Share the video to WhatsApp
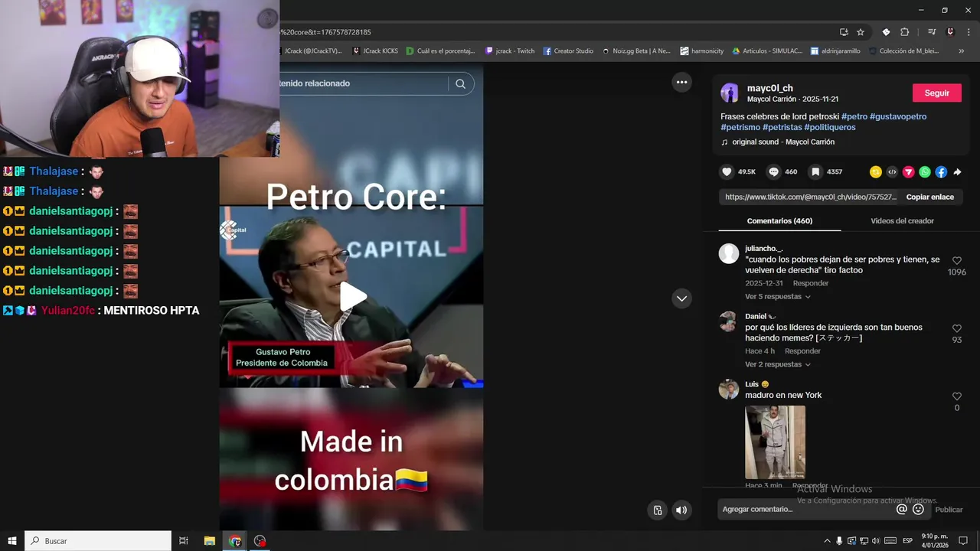 coord(925,172)
